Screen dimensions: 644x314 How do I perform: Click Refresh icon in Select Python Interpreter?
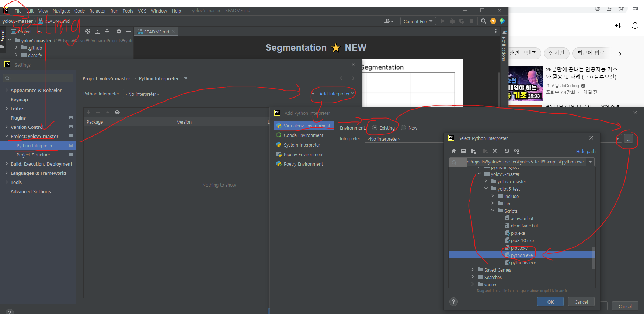(507, 151)
